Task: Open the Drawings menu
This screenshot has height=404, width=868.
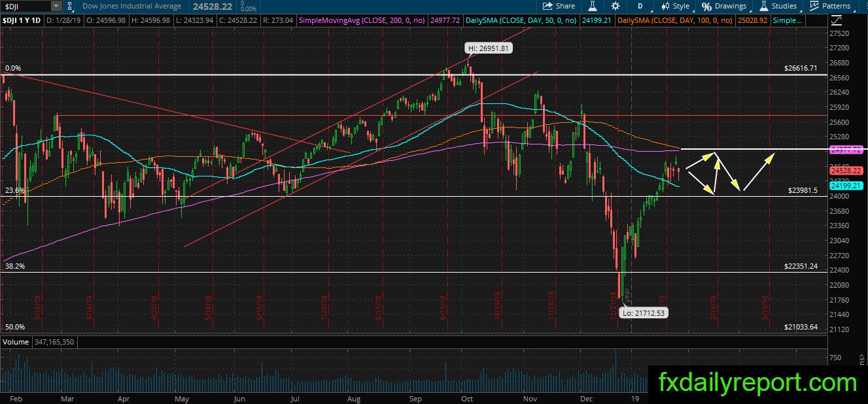Action: pyautogui.click(x=724, y=6)
